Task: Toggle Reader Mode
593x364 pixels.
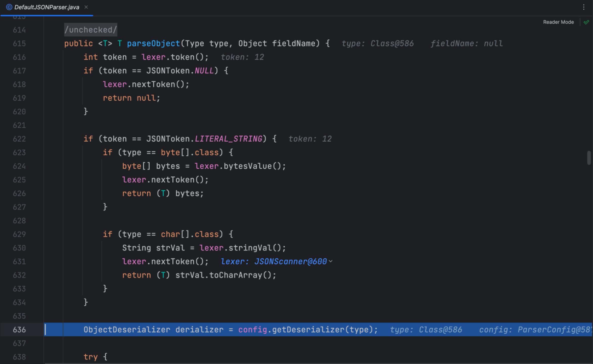Action: (558, 22)
